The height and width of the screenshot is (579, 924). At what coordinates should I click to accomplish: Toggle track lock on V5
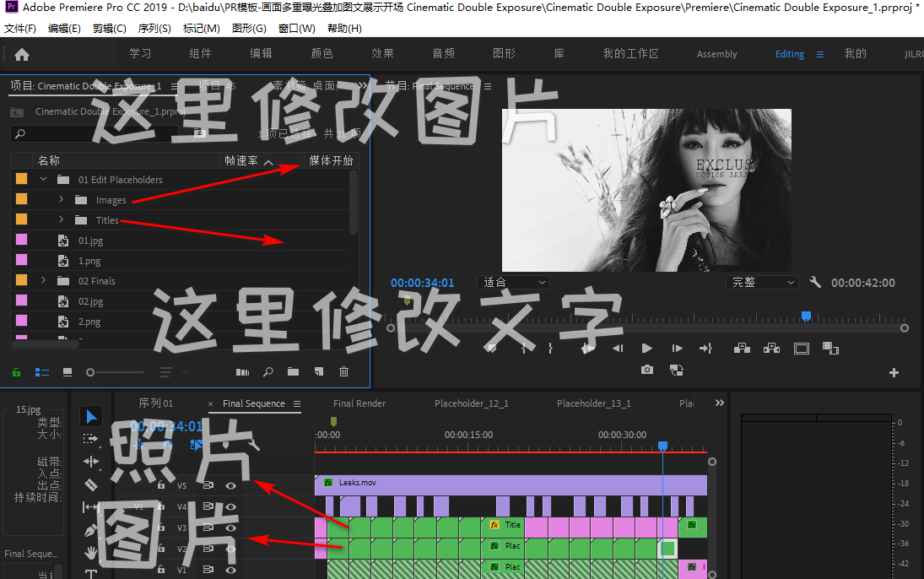pyautogui.click(x=161, y=485)
